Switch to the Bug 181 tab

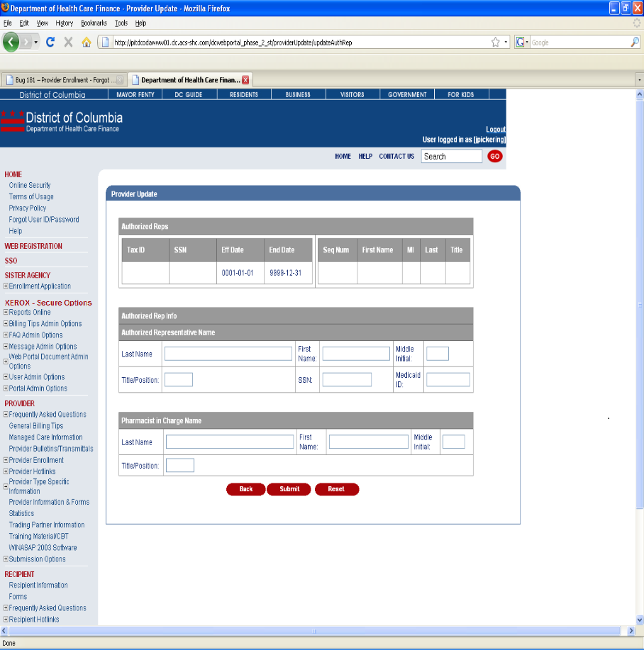coord(64,80)
